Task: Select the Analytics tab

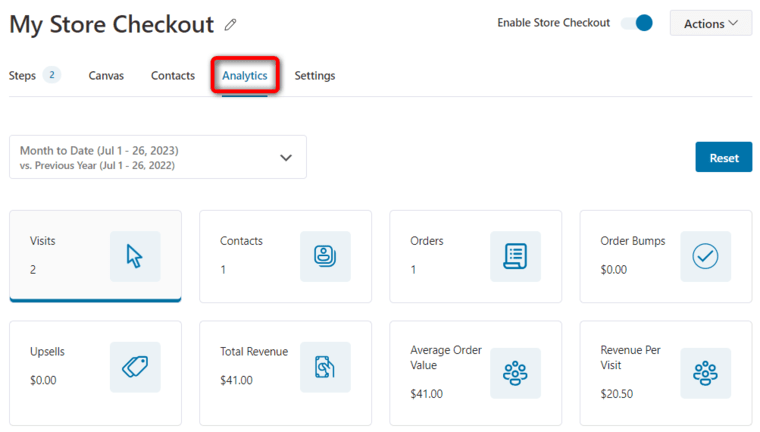Action: 245,76
